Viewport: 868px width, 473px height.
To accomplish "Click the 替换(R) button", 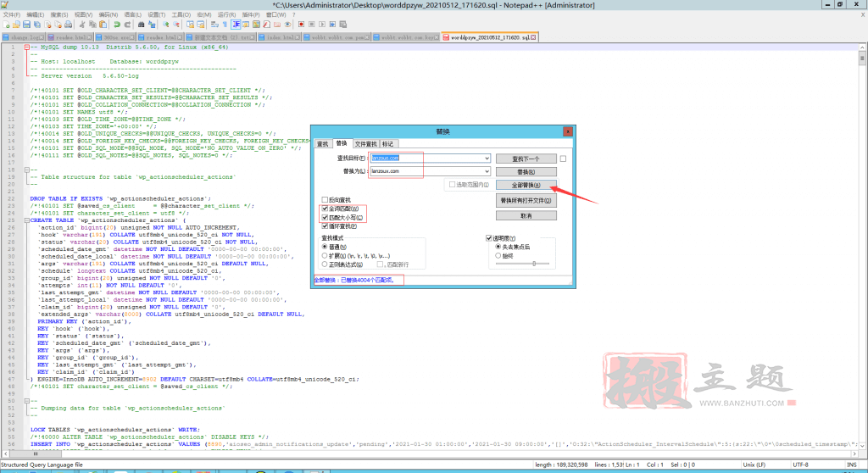I will click(x=526, y=172).
